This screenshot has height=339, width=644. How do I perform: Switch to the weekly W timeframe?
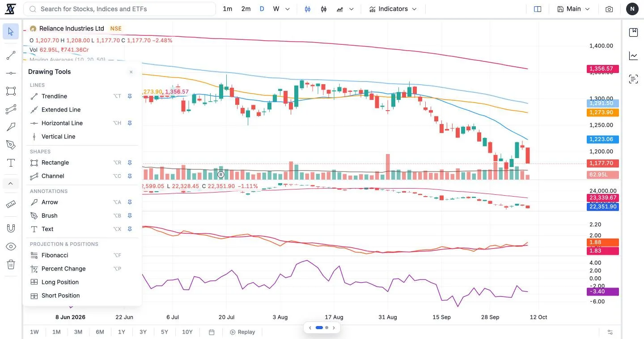coord(276,9)
